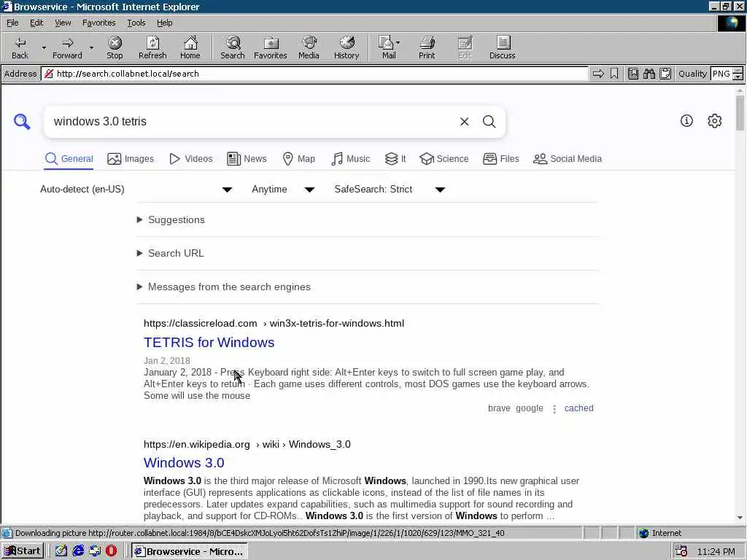Open the Windows 3.0 Wikipedia result
This screenshot has width=747, height=560.
pos(184,463)
